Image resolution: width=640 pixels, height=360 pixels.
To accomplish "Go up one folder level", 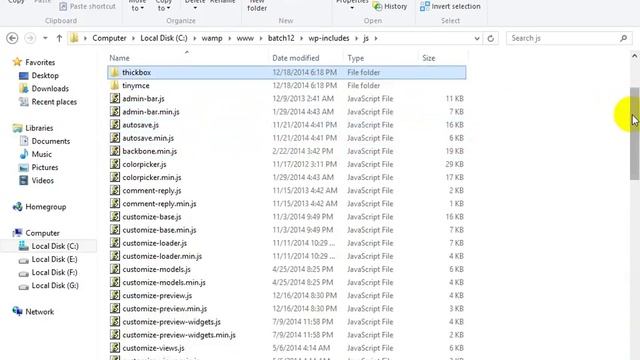I will [x=59, y=38].
